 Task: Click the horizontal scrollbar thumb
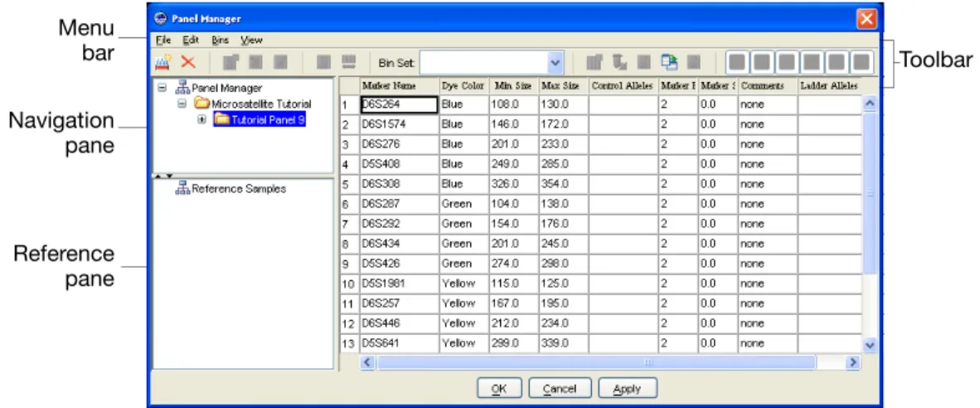(x=595, y=362)
